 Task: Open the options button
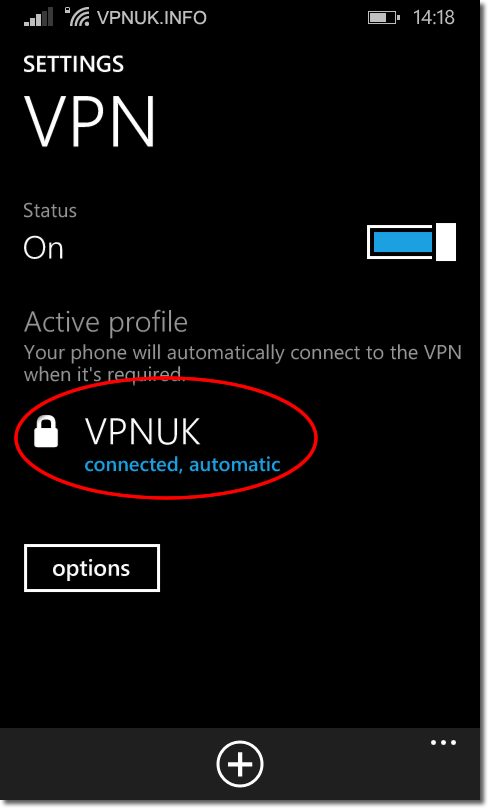pyautogui.click(x=92, y=568)
